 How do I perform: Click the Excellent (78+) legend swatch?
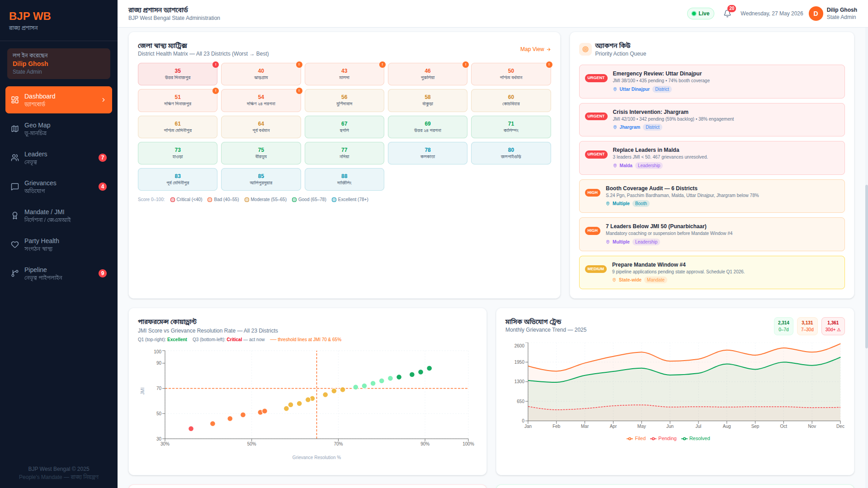(334, 200)
